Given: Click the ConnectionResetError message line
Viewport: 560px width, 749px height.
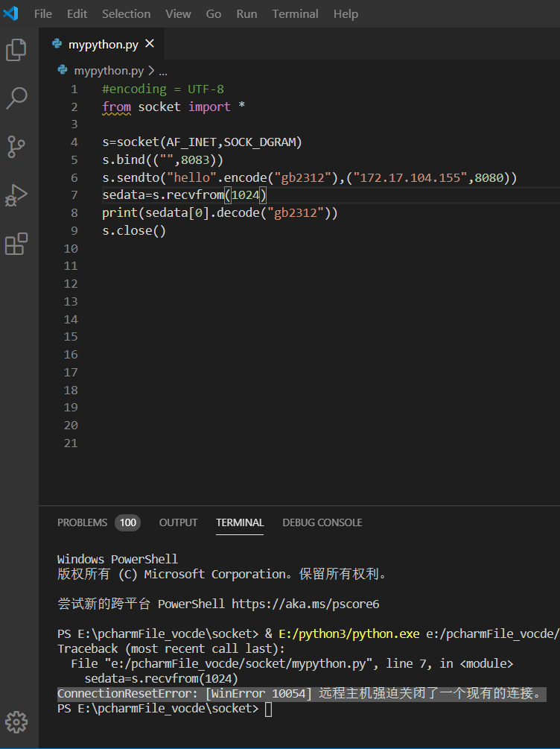Looking at the screenshot, I should point(300,693).
